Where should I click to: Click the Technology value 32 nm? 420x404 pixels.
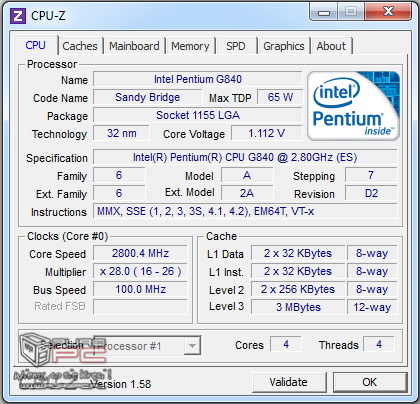click(x=121, y=133)
